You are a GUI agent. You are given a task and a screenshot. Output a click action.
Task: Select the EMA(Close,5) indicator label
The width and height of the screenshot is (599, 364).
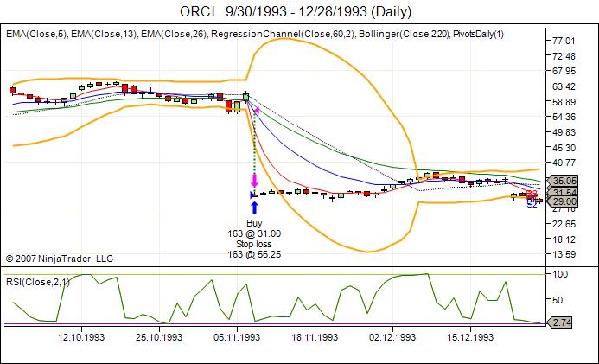pos(36,34)
